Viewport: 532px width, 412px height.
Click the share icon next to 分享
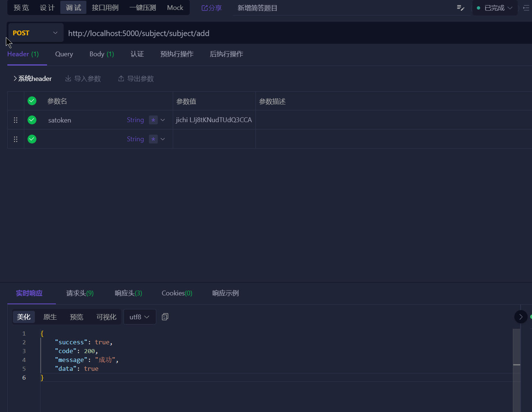[204, 8]
